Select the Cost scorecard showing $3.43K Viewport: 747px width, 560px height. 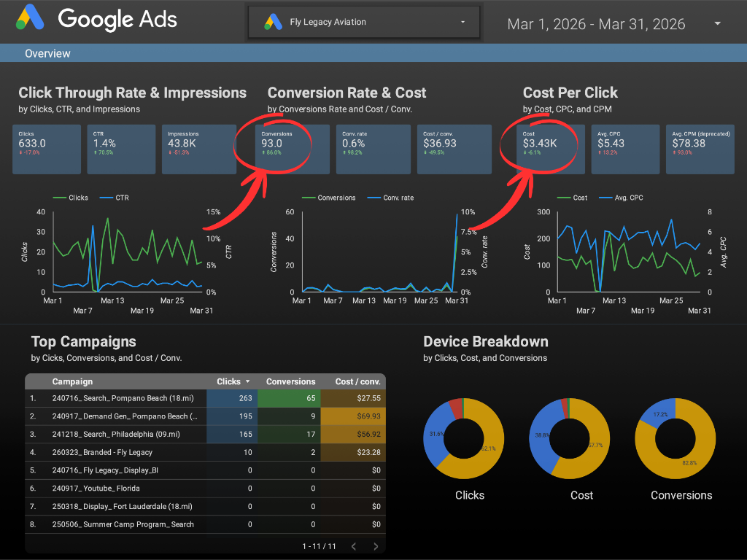tap(551, 149)
